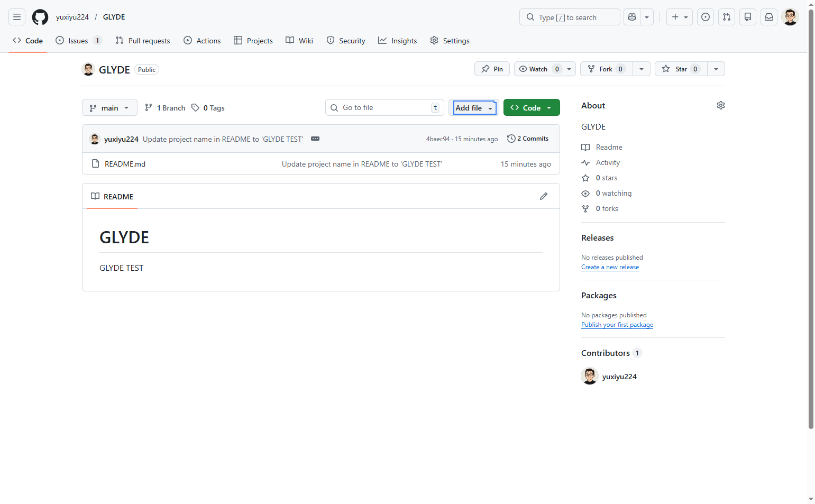Click the yuxiyu224 commit author link

click(121, 139)
